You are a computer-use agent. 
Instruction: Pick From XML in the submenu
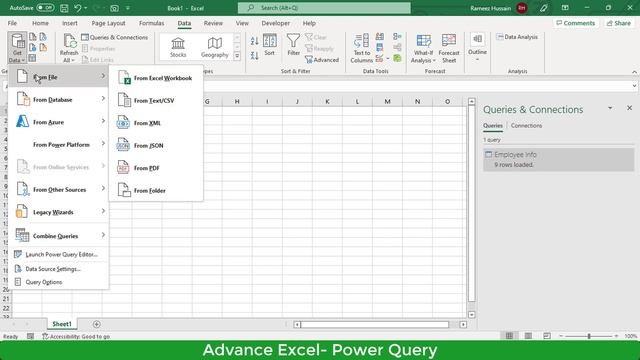tap(156, 123)
